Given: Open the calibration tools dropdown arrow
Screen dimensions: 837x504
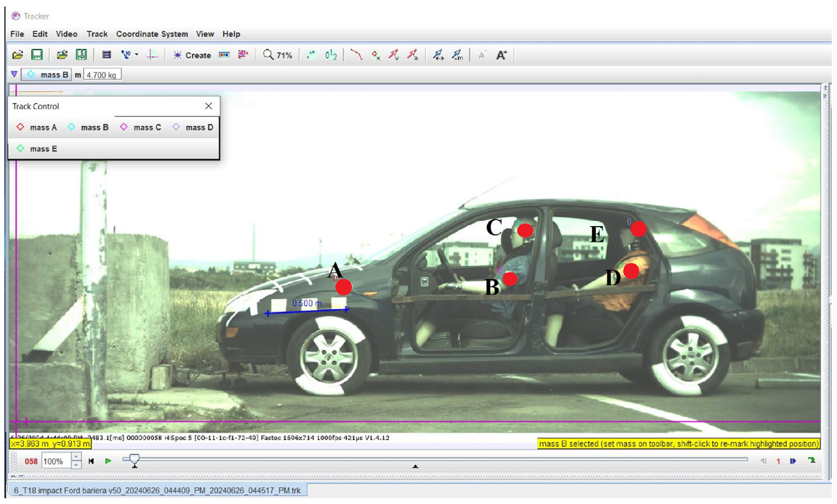Looking at the screenshot, I should (137, 54).
